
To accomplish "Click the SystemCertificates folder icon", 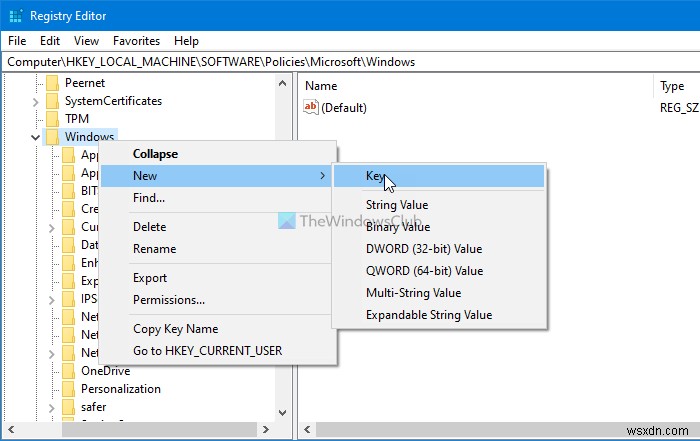I will pyautogui.click(x=53, y=101).
